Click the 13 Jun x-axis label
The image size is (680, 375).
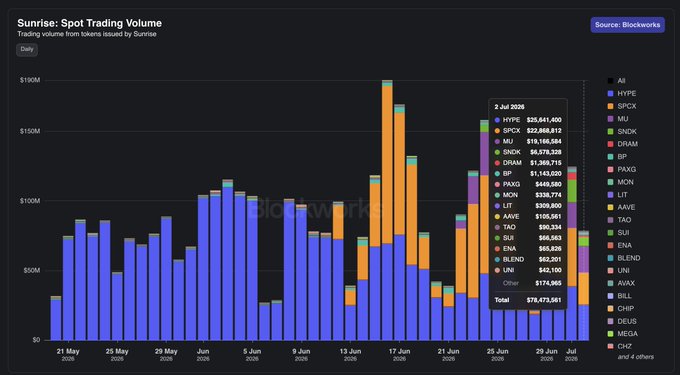(x=350, y=354)
